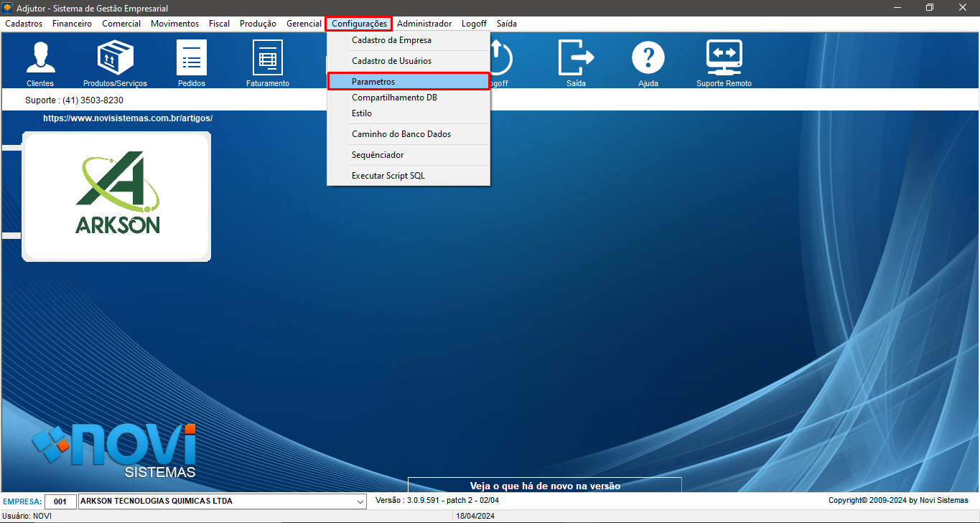Click the Suporte phone number text
980x523 pixels.
[x=74, y=100]
